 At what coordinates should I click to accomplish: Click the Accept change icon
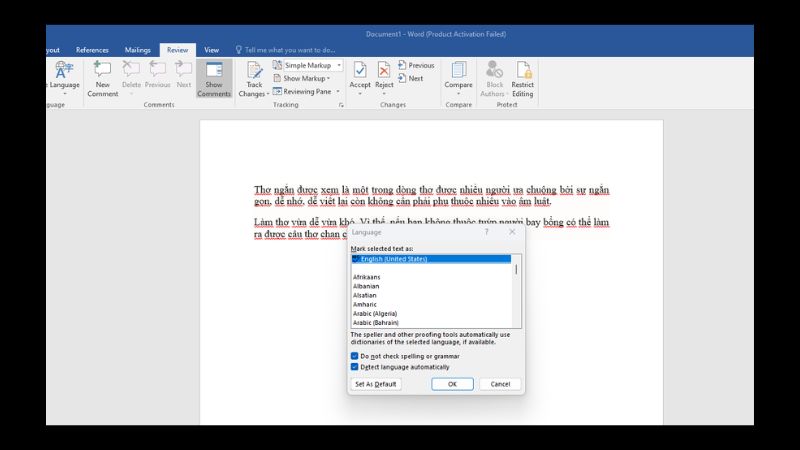(360, 72)
